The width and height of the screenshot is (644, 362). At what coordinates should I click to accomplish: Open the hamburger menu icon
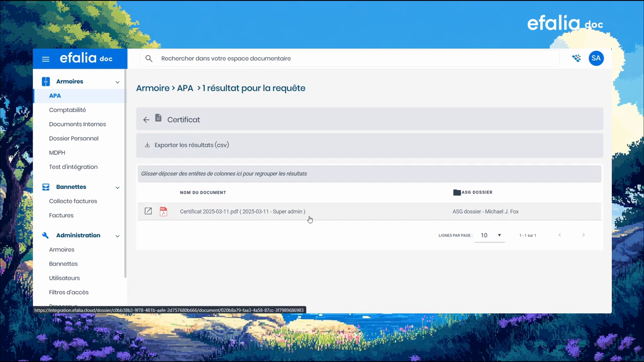(x=46, y=59)
